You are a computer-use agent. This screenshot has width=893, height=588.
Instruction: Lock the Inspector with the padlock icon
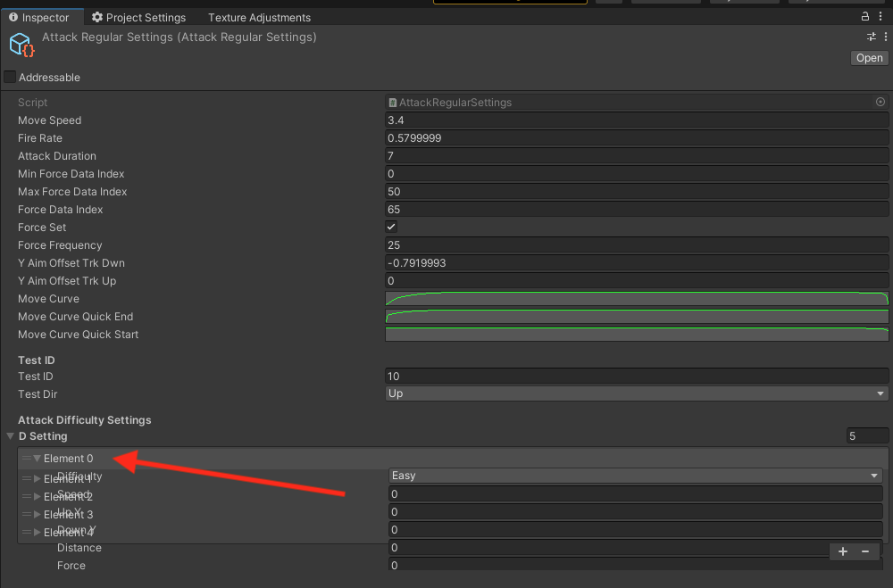pyautogui.click(x=864, y=16)
